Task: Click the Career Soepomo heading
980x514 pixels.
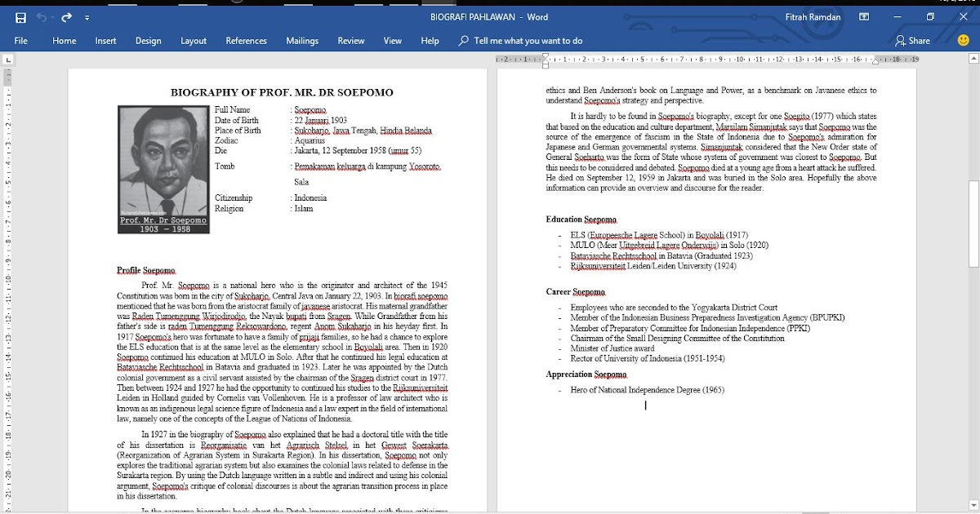Action: [576, 291]
